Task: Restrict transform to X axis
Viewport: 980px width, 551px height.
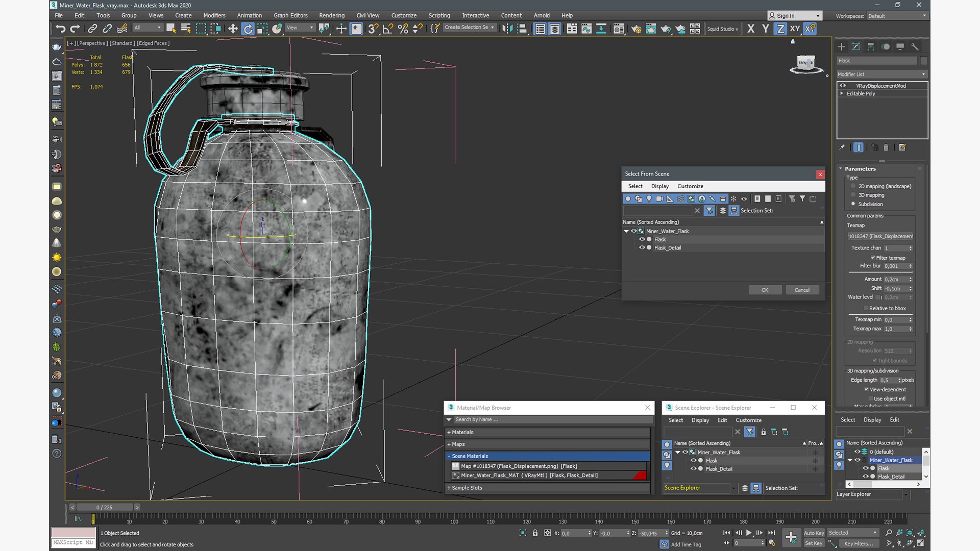Action: pos(751,29)
